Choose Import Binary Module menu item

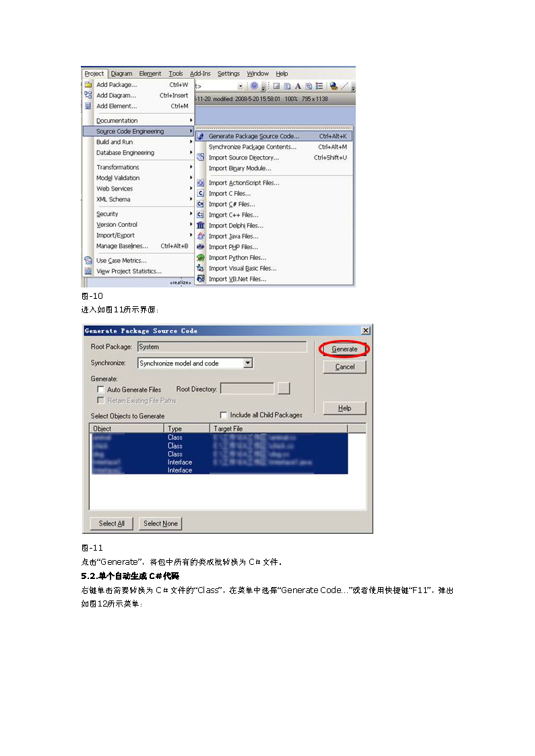[274, 168]
